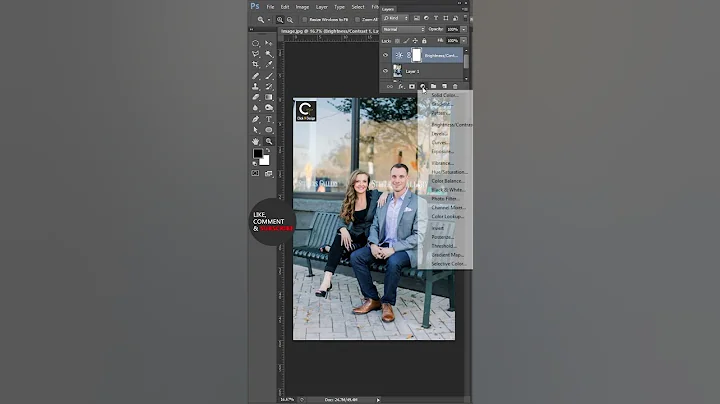The height and width of the screenshot is (404, 720).
Task: Toggle adjustment layer filter
Action: coord(426,18)
